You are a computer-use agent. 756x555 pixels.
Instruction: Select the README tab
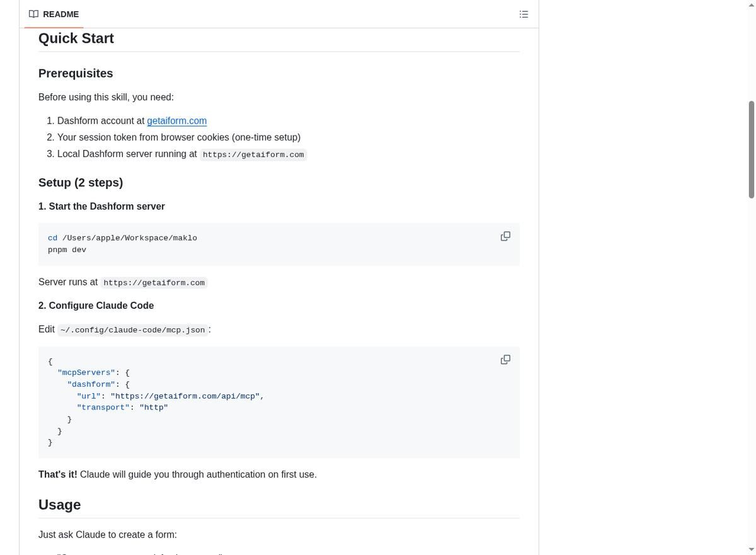click(54, 14)
